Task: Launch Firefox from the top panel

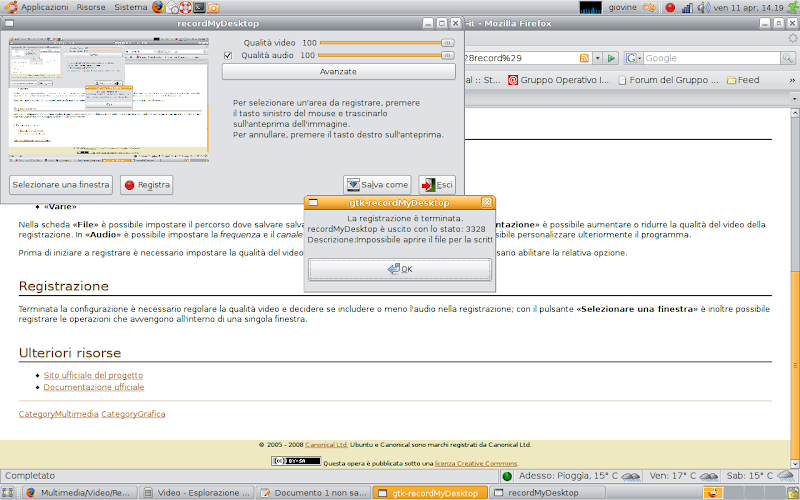Action: pyautogui.click(x=158, y=7)
